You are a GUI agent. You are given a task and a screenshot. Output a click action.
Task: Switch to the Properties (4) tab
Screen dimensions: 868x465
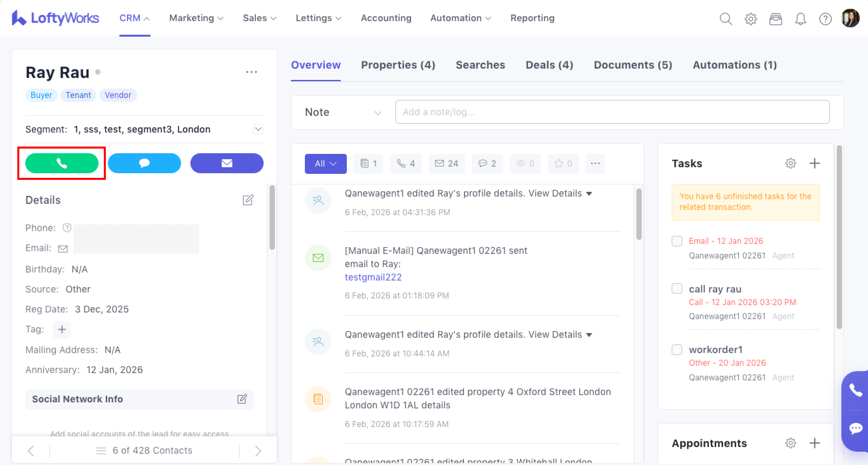tap(398, 65)
